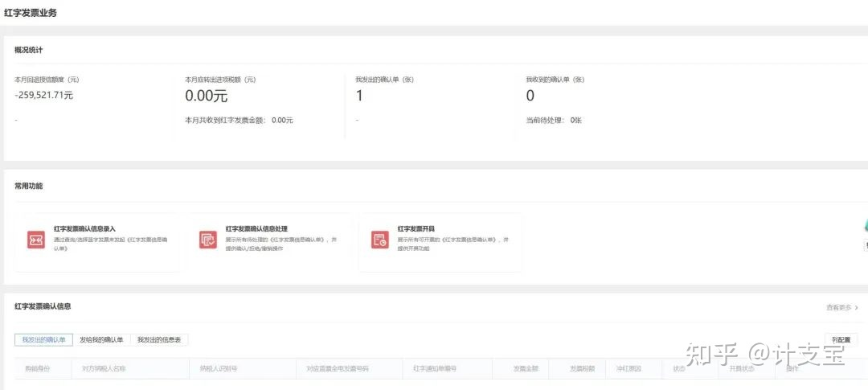868x390 pixels.
Task: Click the 常用功能 section heading
Action: (29, 186)
